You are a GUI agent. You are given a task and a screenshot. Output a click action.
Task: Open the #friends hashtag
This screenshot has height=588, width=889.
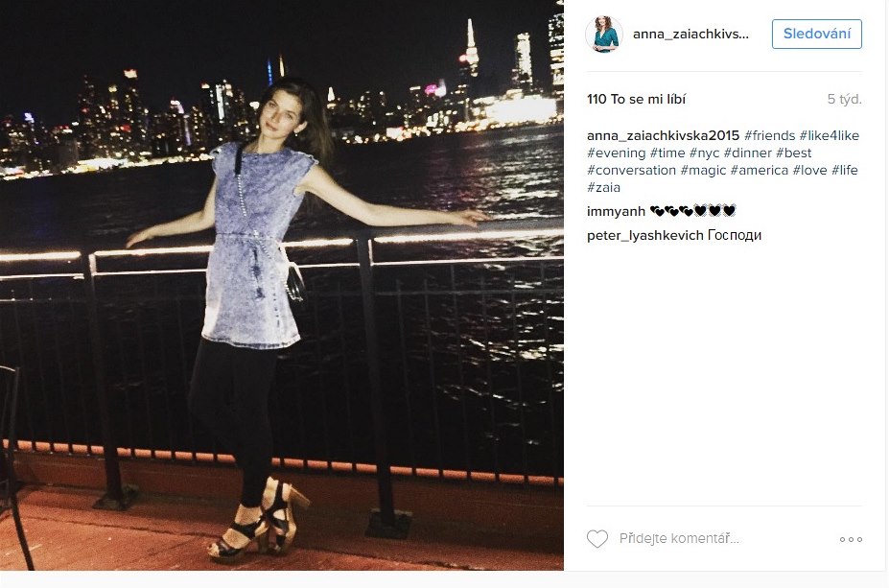pos(769,135)
